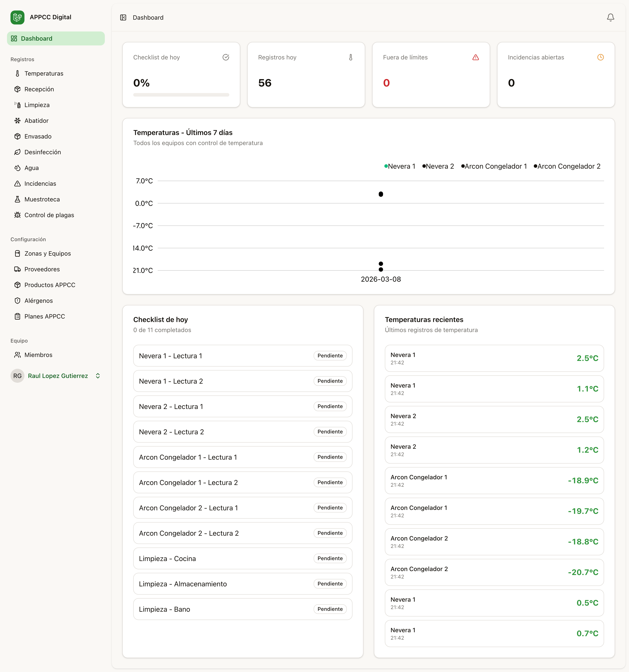Open Planes APPCC from Configuración

(x=45, y=316)
